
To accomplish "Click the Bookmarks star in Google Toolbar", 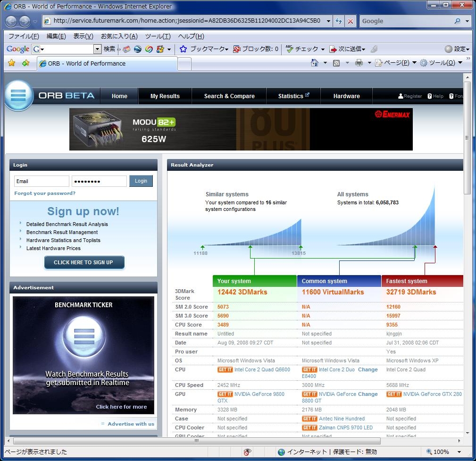I will coord(183,49).
